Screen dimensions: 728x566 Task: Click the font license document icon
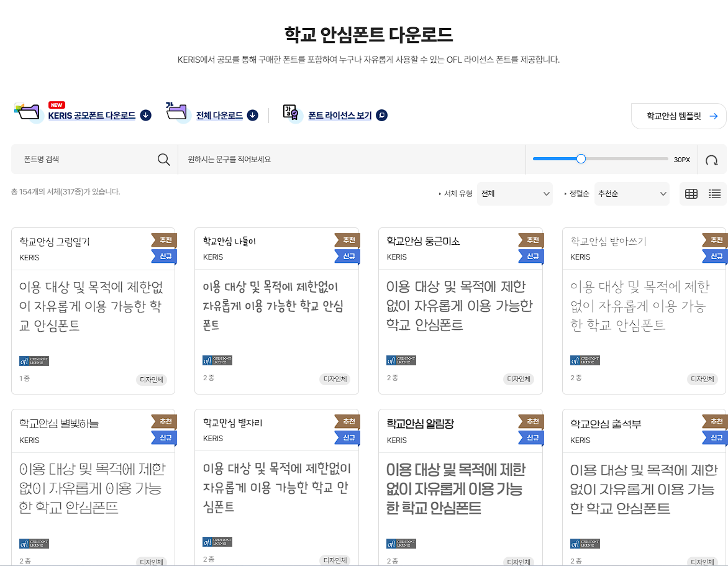290,114
